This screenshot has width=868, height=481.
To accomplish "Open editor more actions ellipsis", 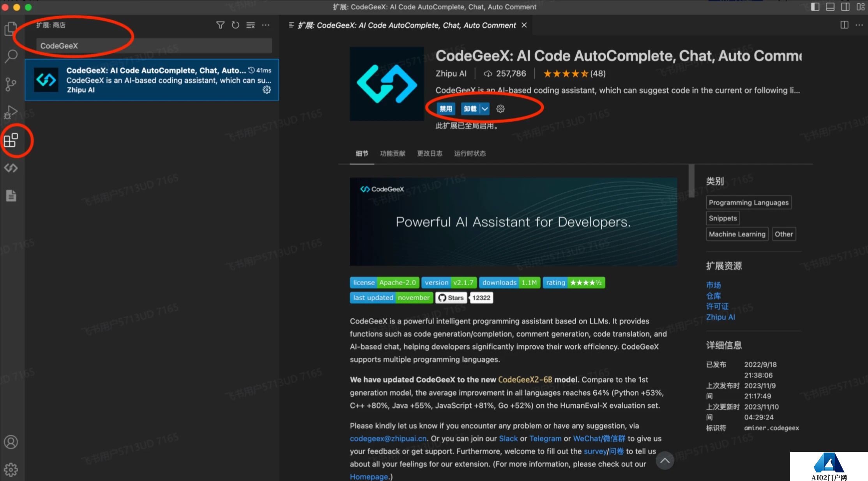I will (x=859, y=25).
